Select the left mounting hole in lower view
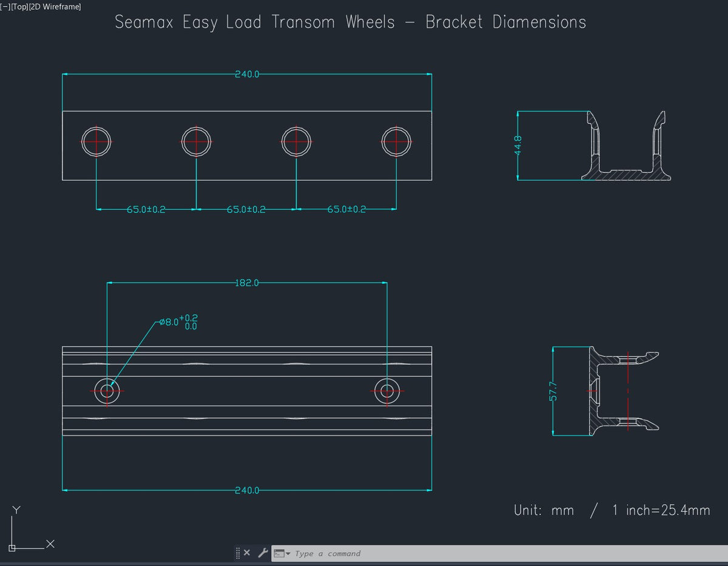The height and width of the screenshot is (566, 728). pyautogui.click(x=107, y=391)
